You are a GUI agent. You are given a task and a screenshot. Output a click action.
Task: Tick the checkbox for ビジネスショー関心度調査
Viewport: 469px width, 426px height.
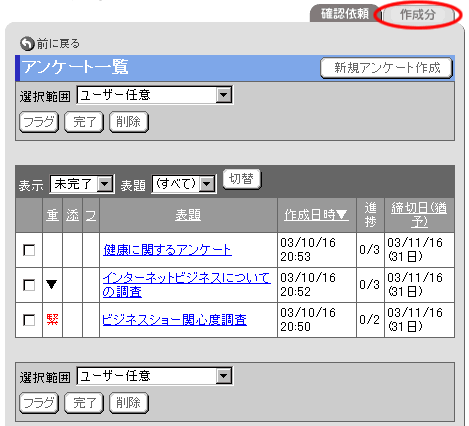point(29,320)
